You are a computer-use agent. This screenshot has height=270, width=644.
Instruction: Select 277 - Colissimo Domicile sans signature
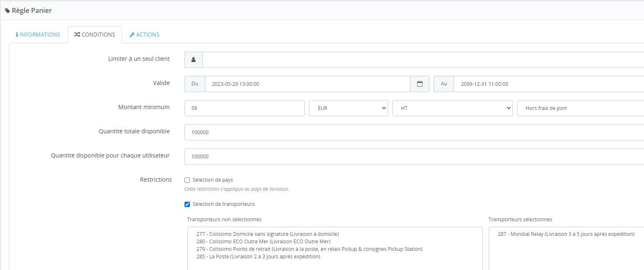pyautogui.click(x=268, y=234)
